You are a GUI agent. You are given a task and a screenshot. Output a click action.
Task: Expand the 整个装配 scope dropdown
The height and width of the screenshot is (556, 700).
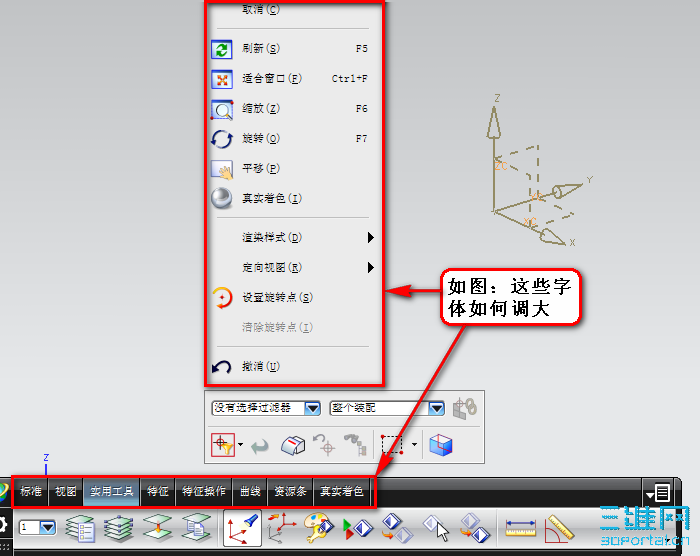tap(436, 408)
